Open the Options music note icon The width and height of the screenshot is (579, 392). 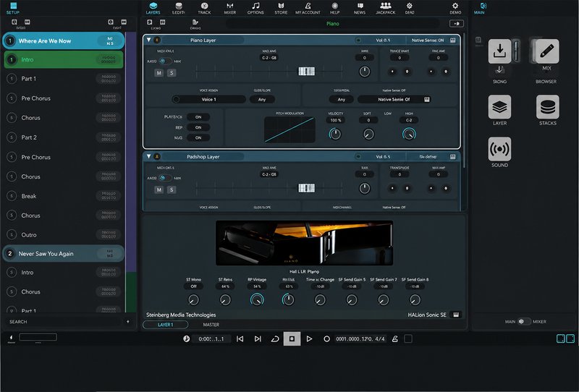255,8
